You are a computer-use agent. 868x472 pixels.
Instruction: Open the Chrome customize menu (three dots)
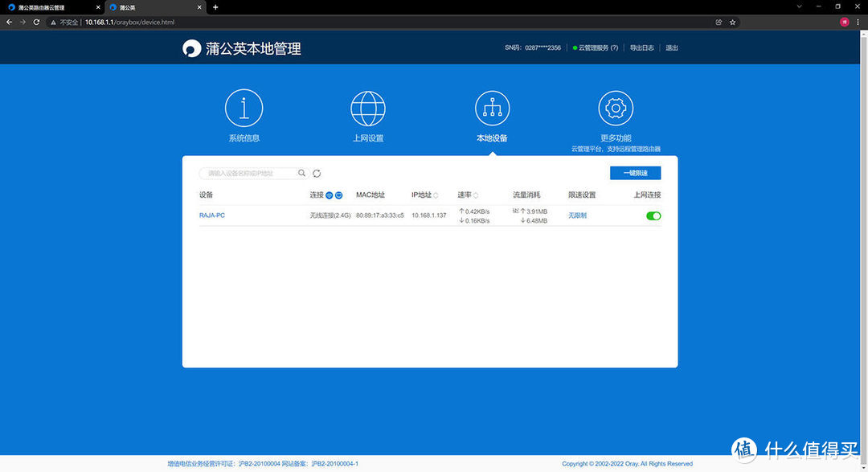858,22
